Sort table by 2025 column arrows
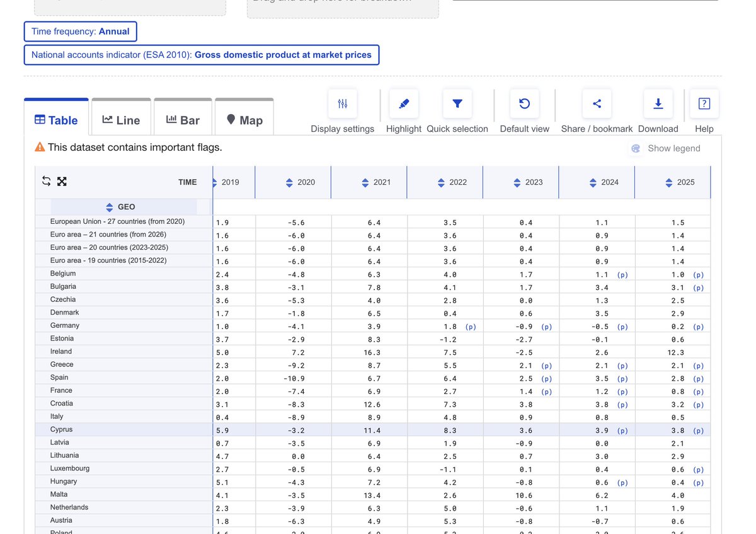Screen dimensions: 756x534 [669, 183]
